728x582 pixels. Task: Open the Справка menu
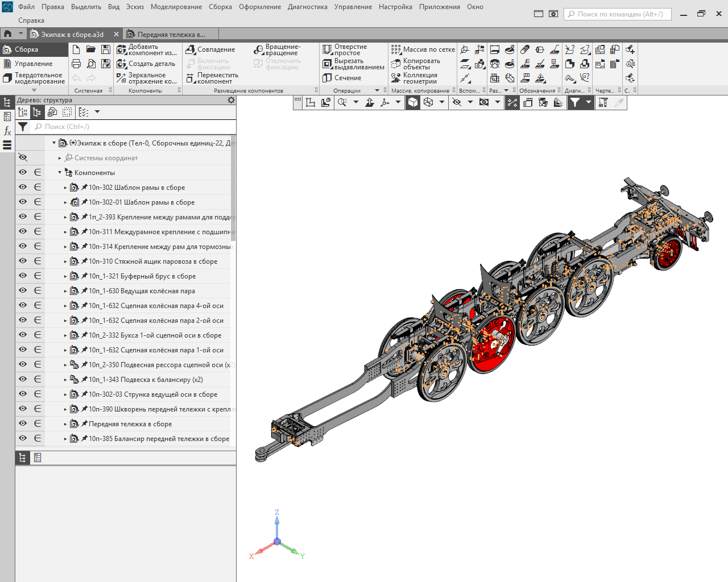(31, 20)
